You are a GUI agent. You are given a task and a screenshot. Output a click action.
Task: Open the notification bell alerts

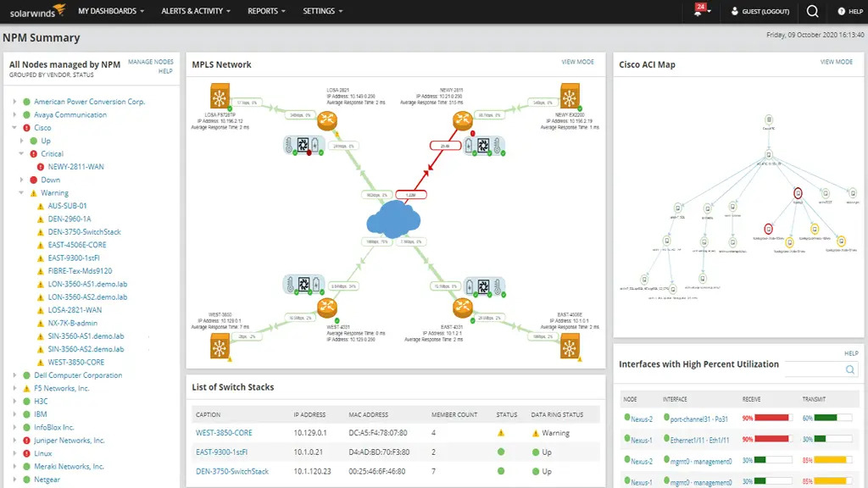pyautogui.click(x=698, y=11)
